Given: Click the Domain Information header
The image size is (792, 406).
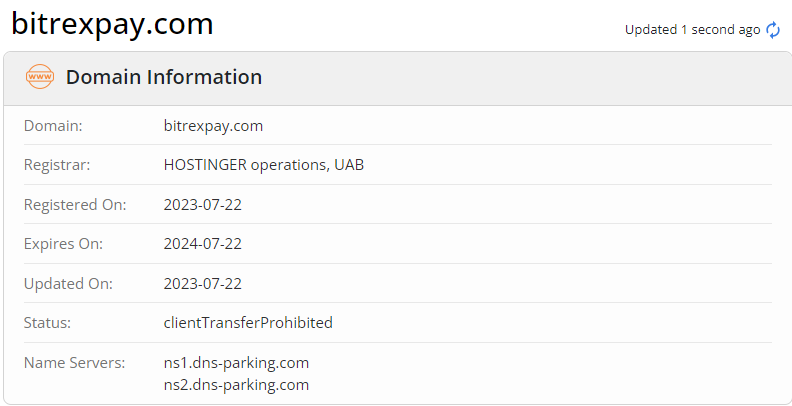Looking at the screenshot, I should coord(164,77).
